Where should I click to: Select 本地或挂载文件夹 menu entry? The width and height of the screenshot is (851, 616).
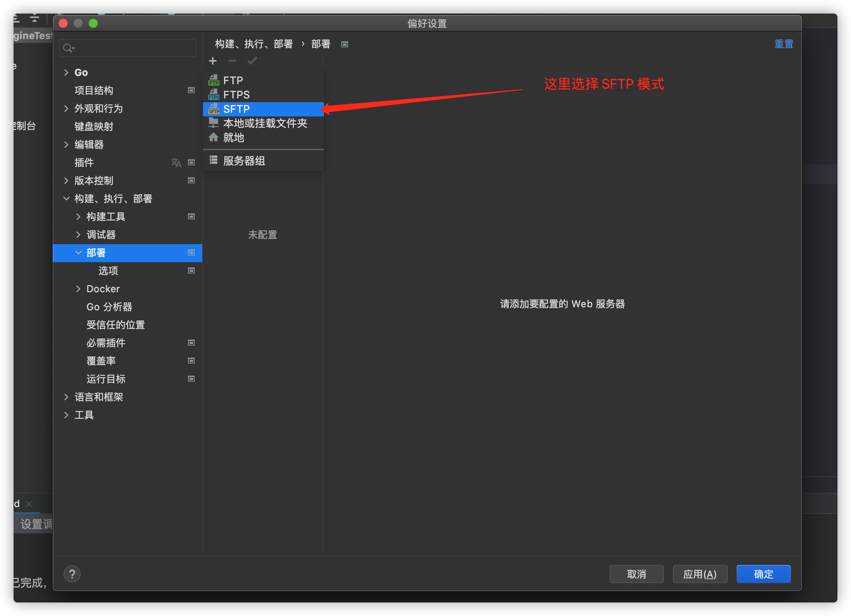[265, 124]
